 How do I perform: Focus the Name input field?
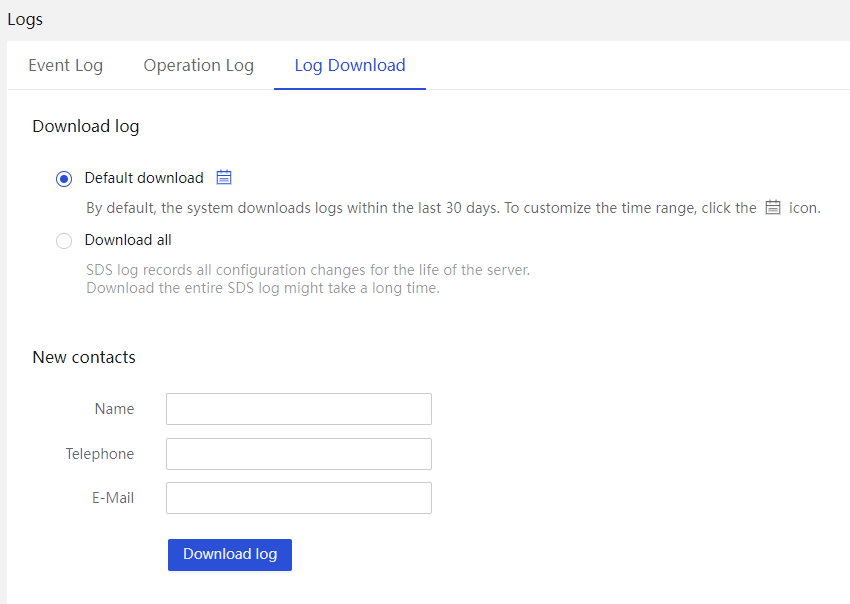tap(299, 409)
